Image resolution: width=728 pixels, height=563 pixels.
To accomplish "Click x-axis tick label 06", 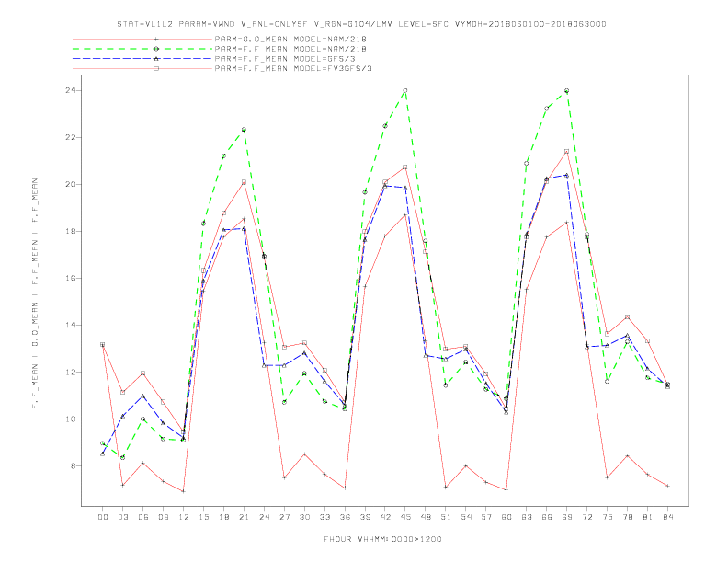I will click(143, 517).
